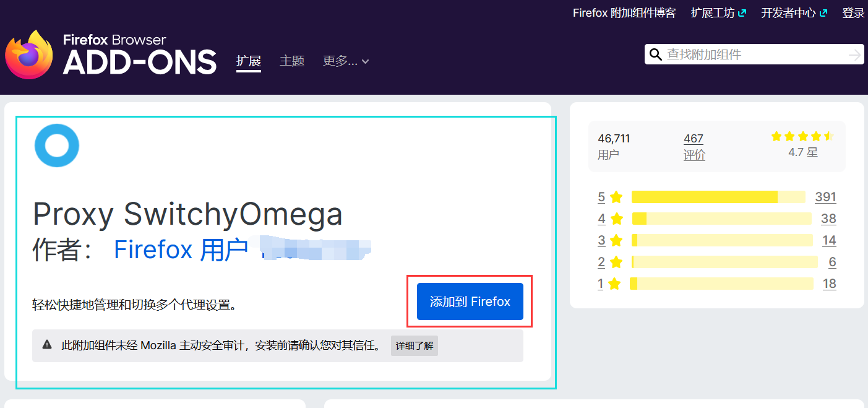The height and width of the screenshot is (408, 868).
Task: Click the rating number 3 link
Action: tap(601, 240)
